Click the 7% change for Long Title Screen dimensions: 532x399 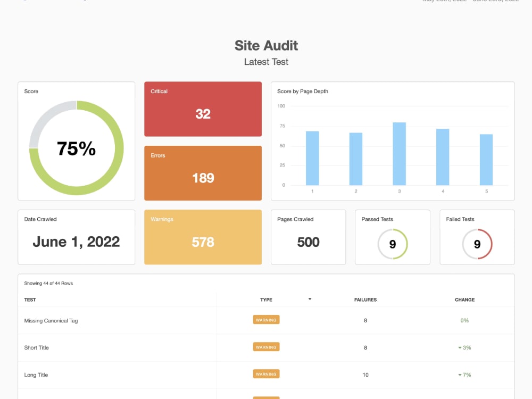tap(464, 375)
